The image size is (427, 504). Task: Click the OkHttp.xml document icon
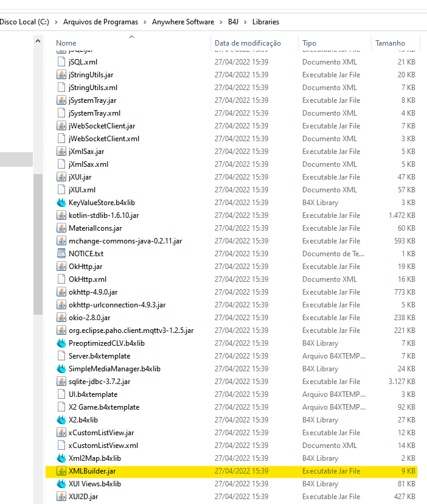coord(61,279)
